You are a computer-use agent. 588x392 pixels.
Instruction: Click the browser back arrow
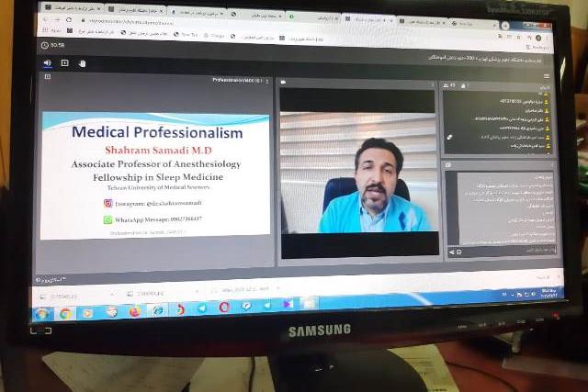coord(45,19)
